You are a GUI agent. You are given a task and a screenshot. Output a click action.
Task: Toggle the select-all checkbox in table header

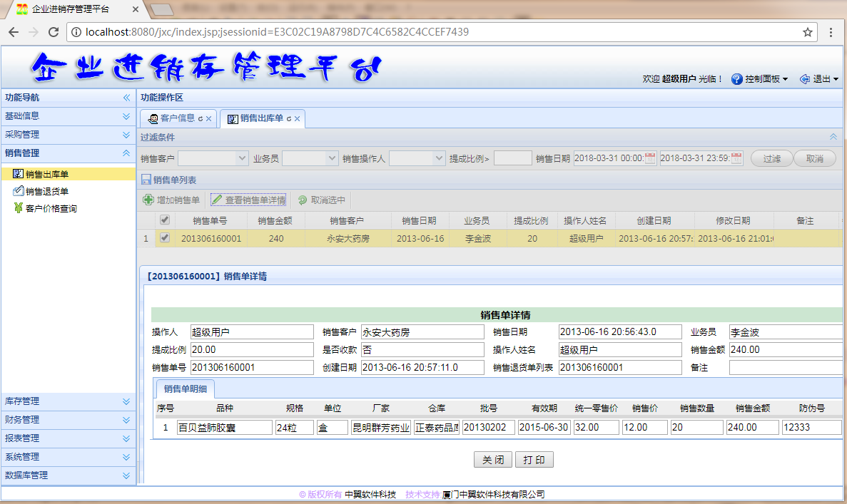(x=165, y=220)
